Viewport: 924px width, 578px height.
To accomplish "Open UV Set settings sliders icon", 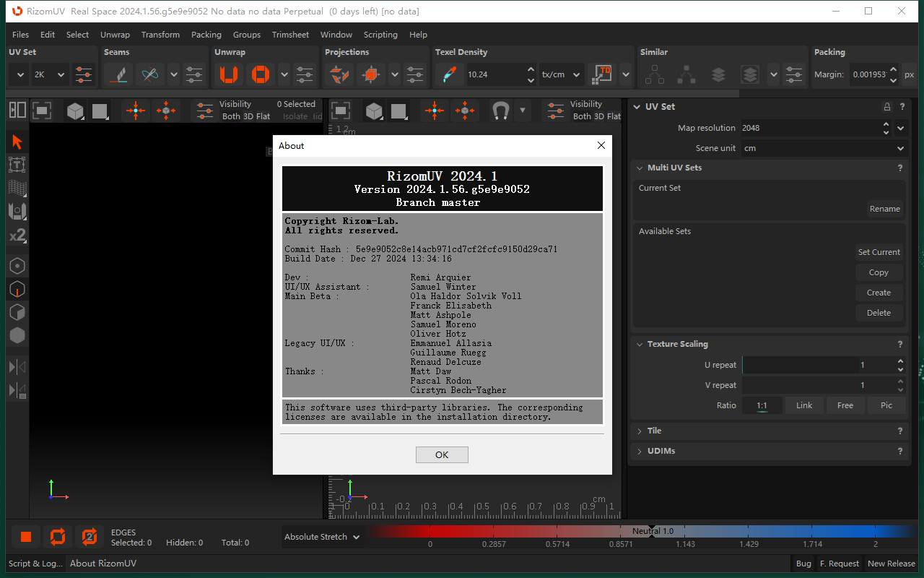I will point(84,74).
